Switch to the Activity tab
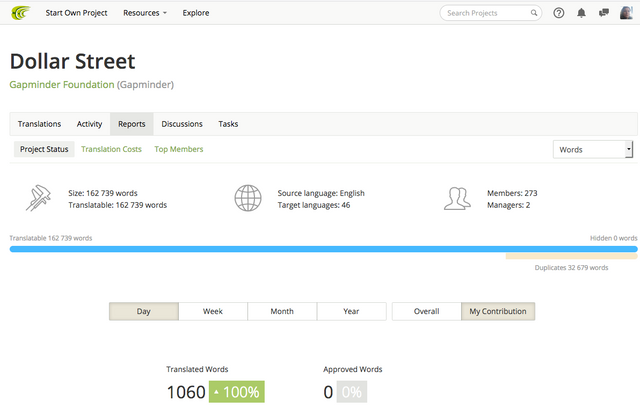This screenshot has height=417, width=640. tap(89, 124)
